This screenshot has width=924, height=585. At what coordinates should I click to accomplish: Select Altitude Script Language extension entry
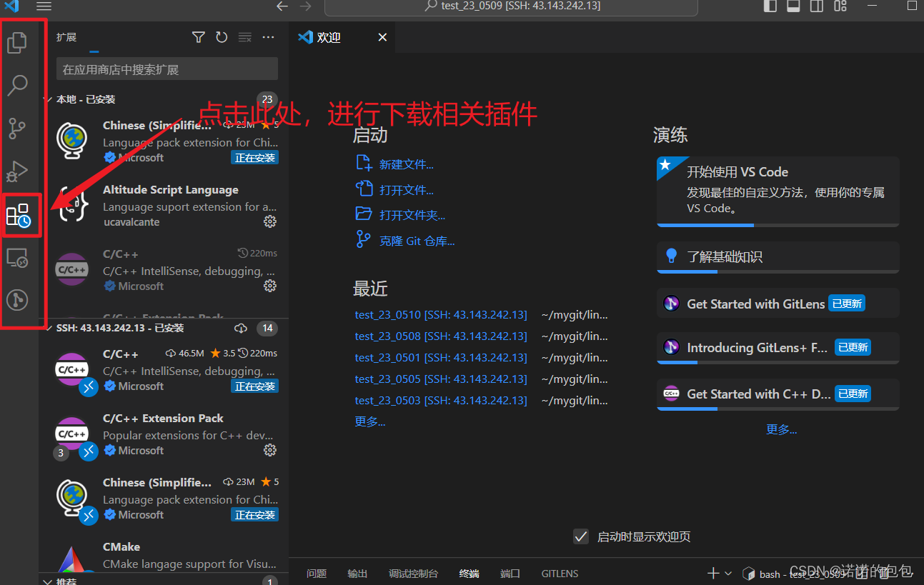164,206
